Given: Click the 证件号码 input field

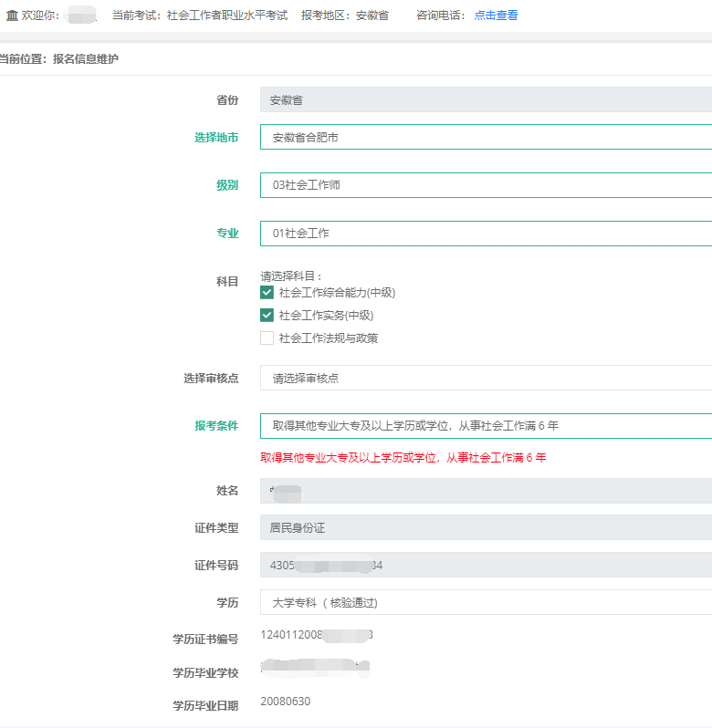Looking at the screenshot, I should tap(486, 565).
